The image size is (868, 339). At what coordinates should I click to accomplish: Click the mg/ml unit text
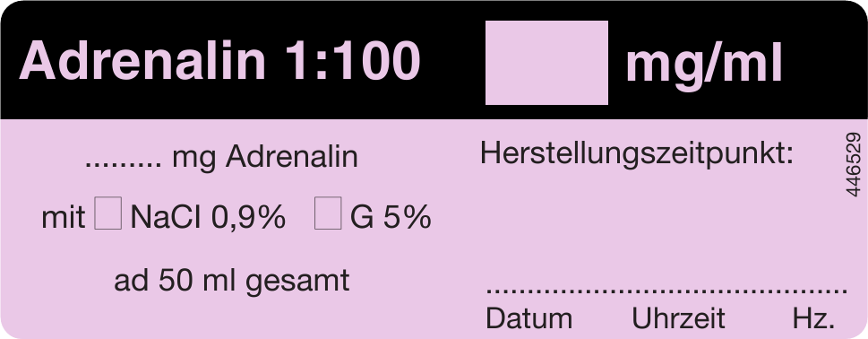[x=703, y=64]
